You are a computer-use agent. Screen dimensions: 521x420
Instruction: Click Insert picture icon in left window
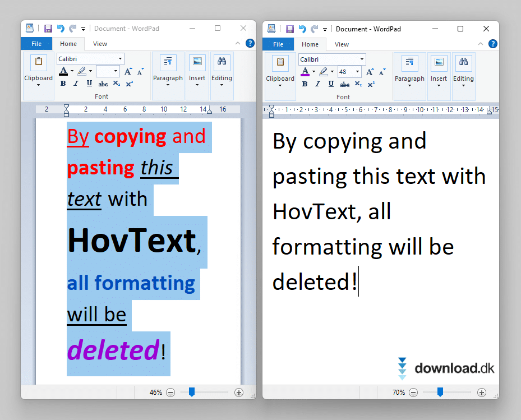click(x=197, y=62)
